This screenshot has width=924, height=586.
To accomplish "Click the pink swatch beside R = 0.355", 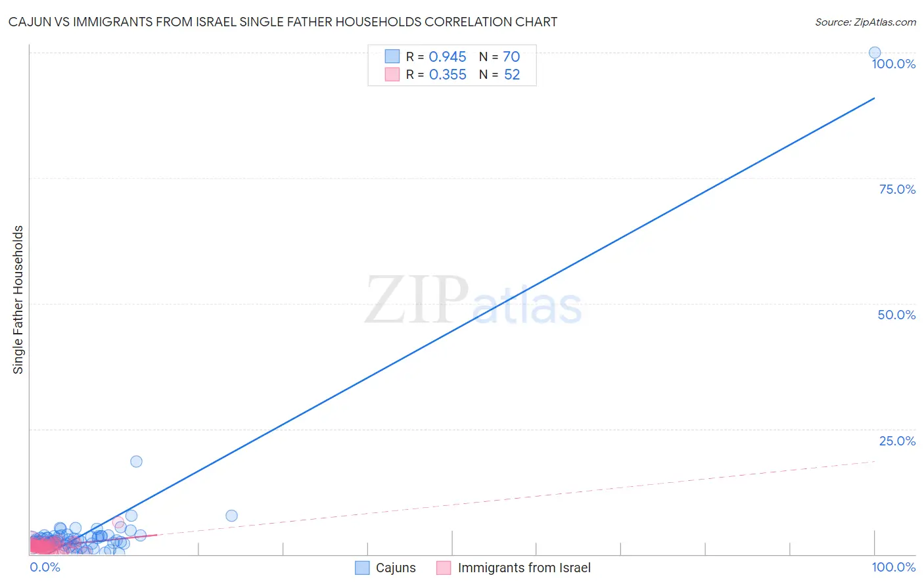I will tap(392, 74).
